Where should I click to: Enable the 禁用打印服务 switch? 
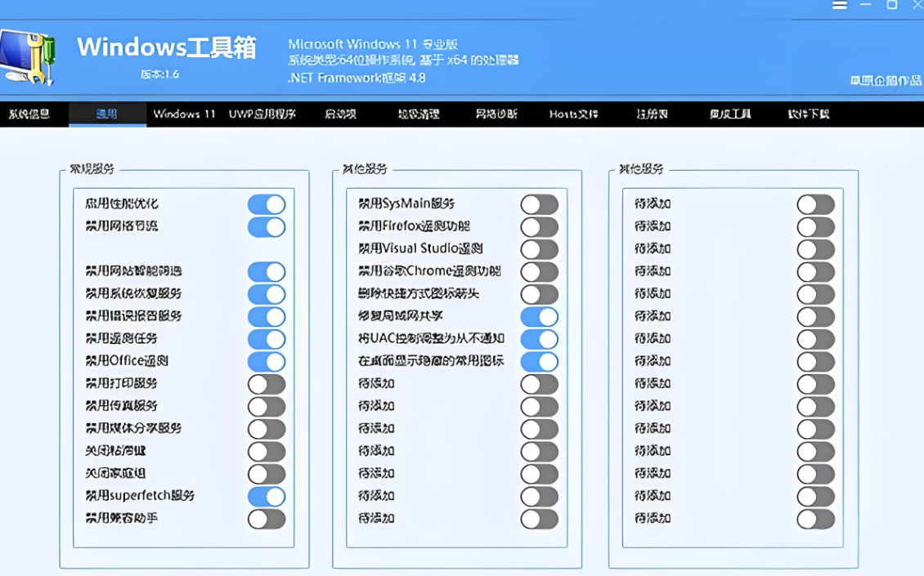click(x=266, y=383)
